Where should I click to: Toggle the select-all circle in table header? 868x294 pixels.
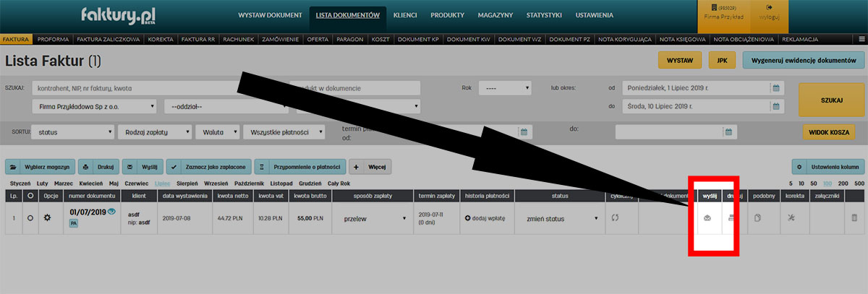pyautogui.click(x=30, y=196)
